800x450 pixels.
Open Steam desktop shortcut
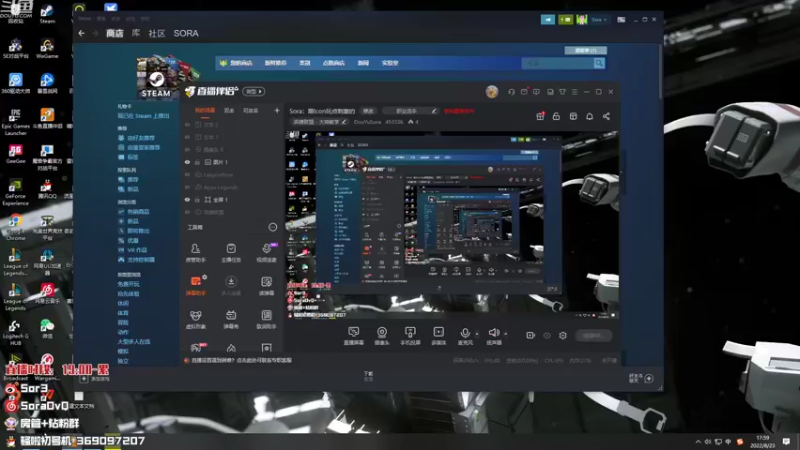47,14
